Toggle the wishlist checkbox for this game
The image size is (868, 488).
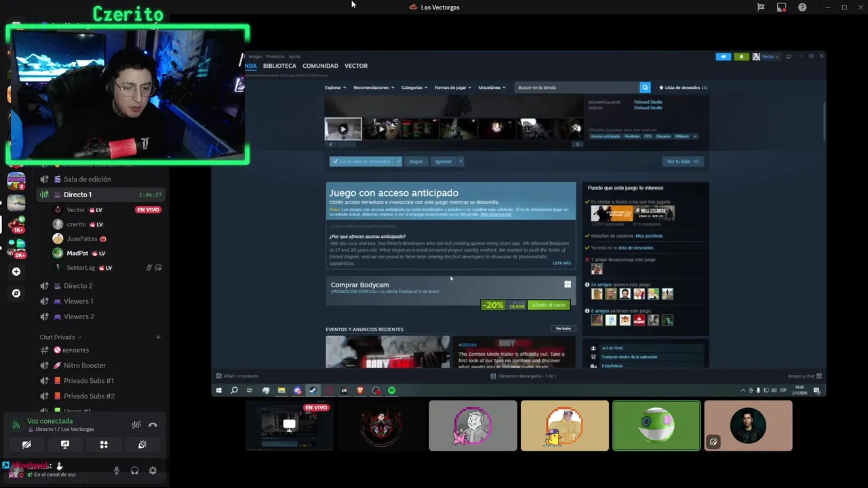pyautogui.click(x=334, y=161)
